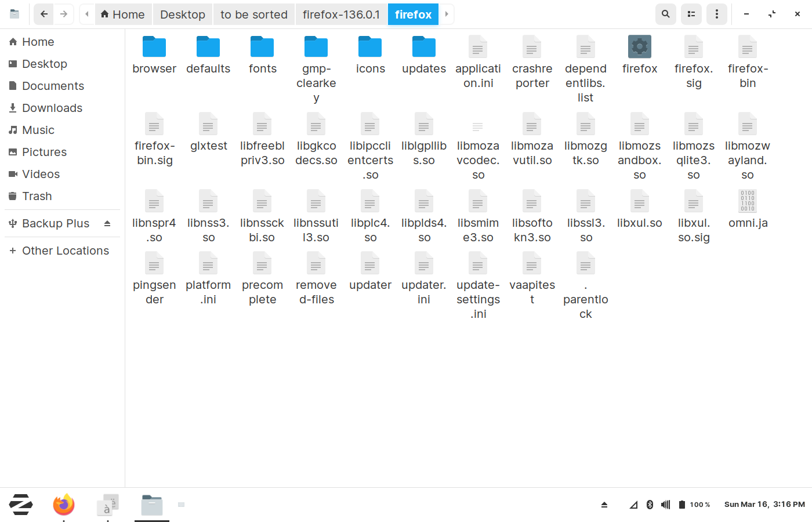The width and height of the screenshot is (812, 522).
Task: Open battery status showing 100%
Action: [694, 505]
